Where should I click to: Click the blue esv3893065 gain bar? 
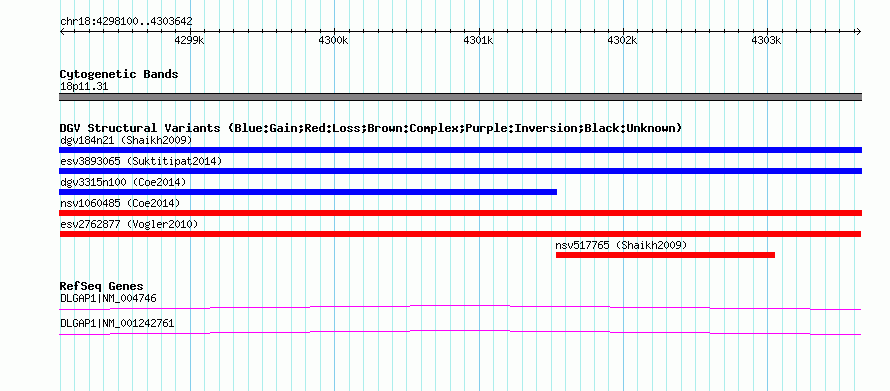(460, 171)
